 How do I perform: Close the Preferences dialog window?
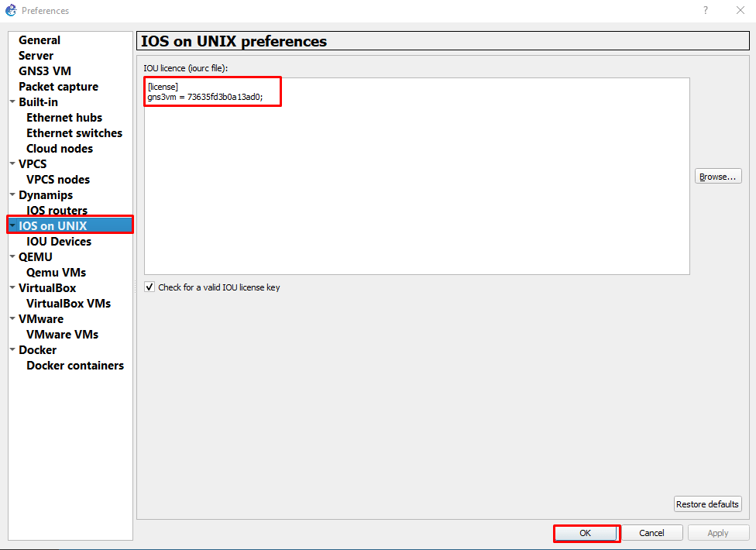pos(741,10)
